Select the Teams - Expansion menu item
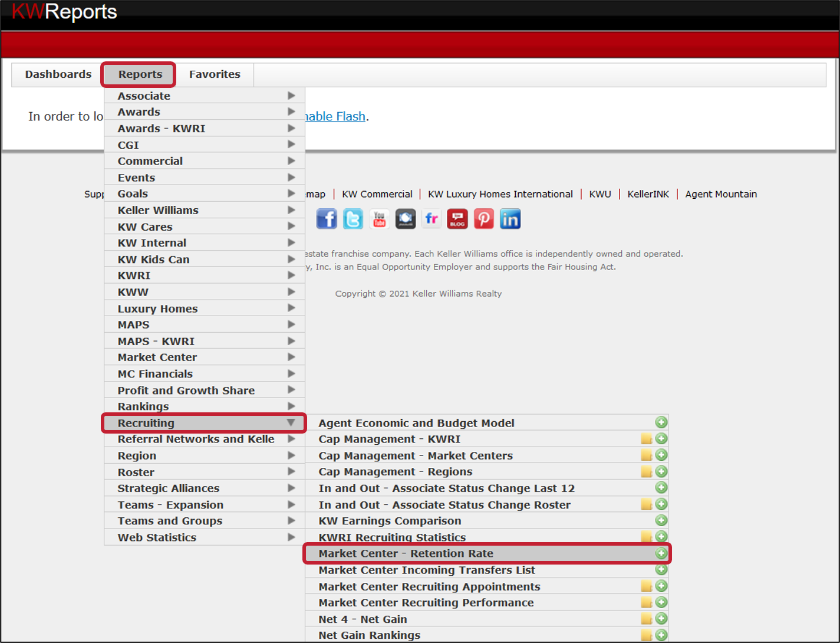 point(205,504)
